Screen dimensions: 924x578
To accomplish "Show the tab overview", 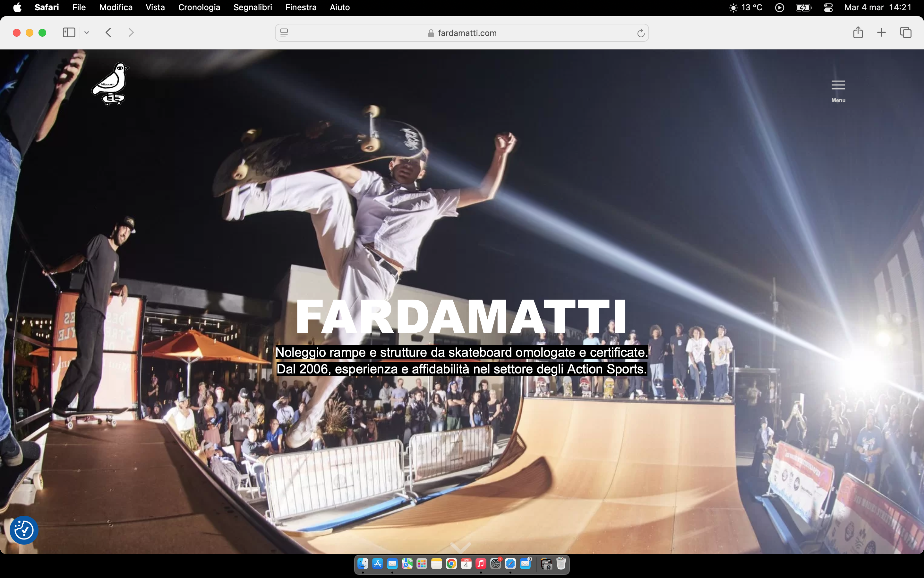I will tap(906, 32).
